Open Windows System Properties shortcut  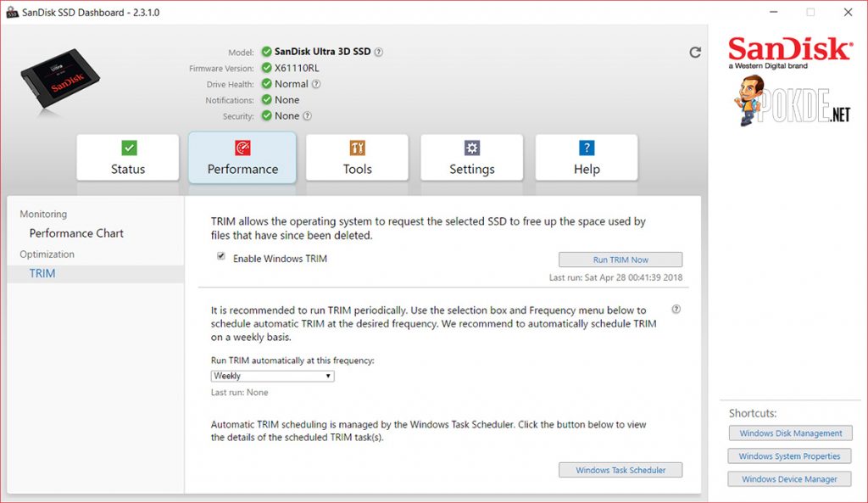(x=789, y=455)
